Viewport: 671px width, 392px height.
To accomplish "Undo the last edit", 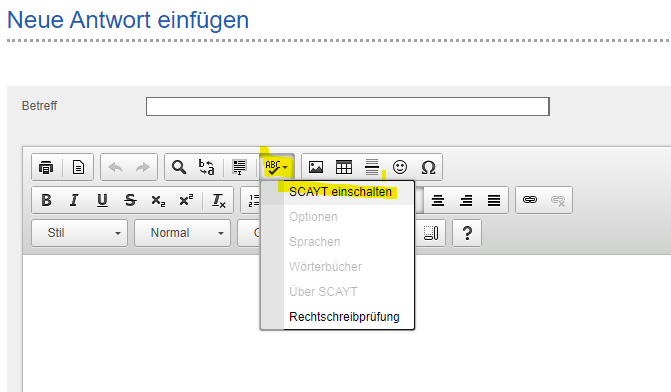I will click(116, 167).
